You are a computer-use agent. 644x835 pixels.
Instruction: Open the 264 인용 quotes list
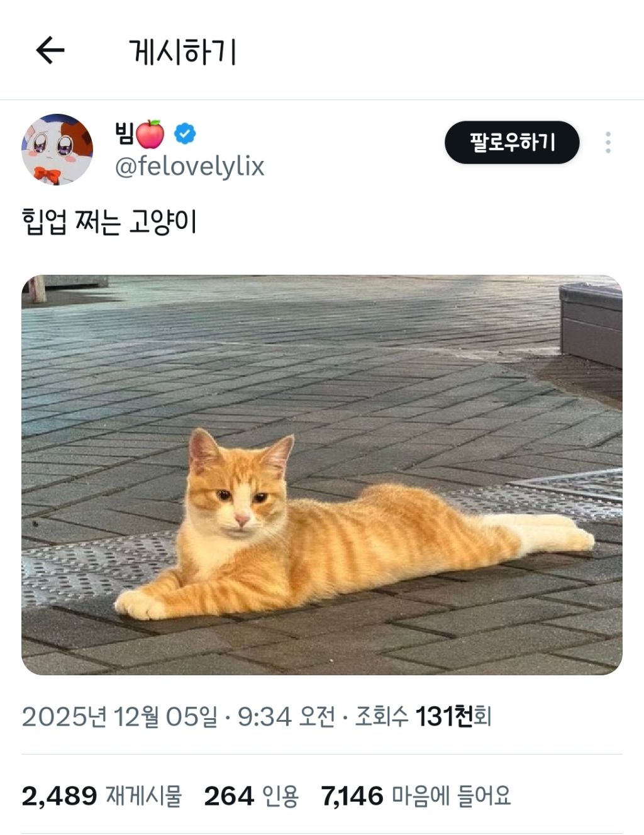click(251, 796)
